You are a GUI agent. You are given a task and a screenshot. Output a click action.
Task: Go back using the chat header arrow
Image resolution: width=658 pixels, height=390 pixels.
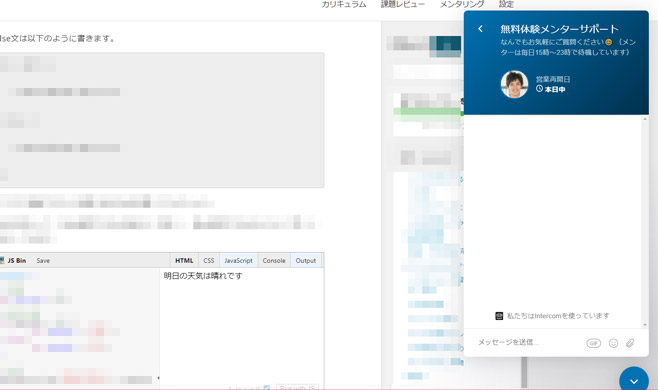(480, 29)
